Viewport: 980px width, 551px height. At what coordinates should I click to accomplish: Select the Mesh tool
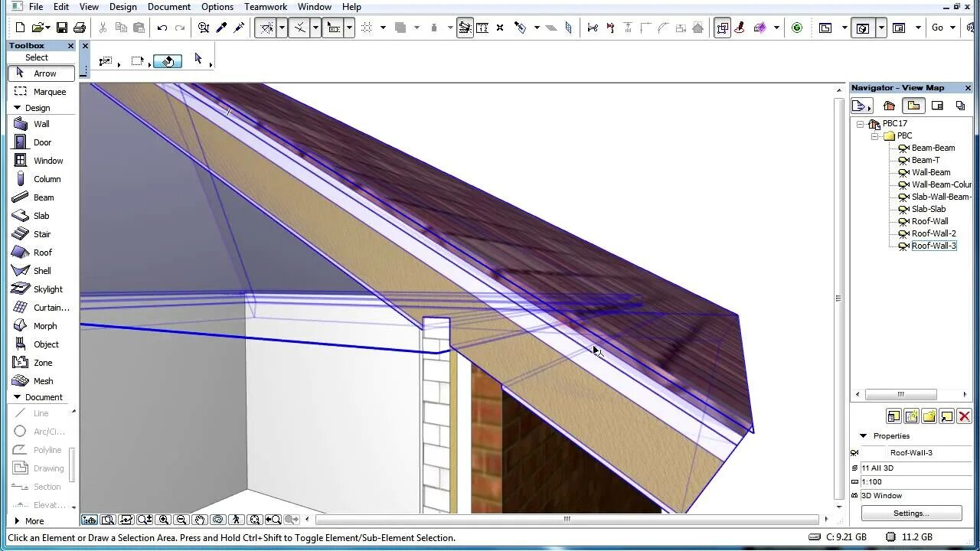pyautogui.click(x=43, y=381)
